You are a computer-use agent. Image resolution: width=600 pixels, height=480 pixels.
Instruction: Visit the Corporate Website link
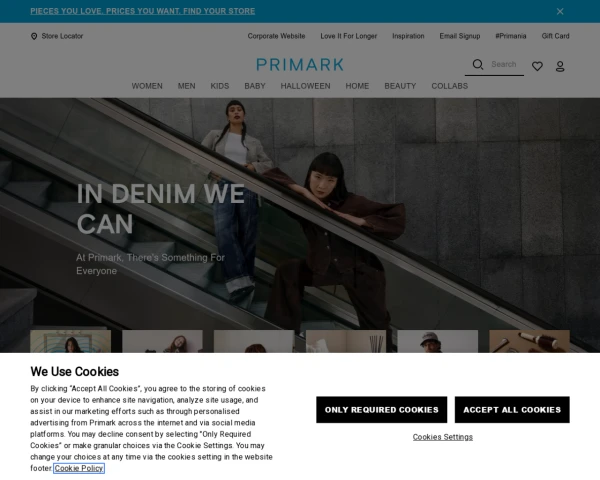[276, 36]
